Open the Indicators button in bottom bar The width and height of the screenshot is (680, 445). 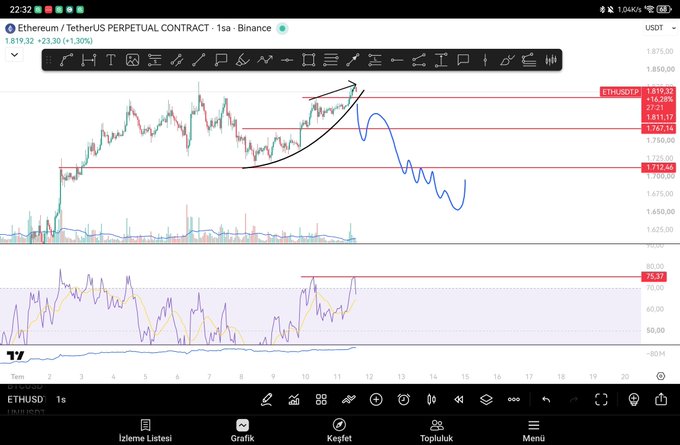tap(294, 399)
